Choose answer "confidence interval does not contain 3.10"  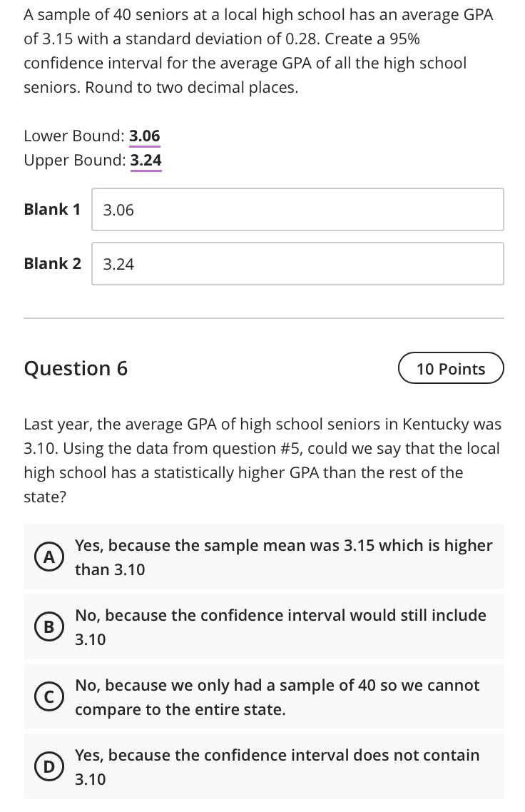coord(277,766)
